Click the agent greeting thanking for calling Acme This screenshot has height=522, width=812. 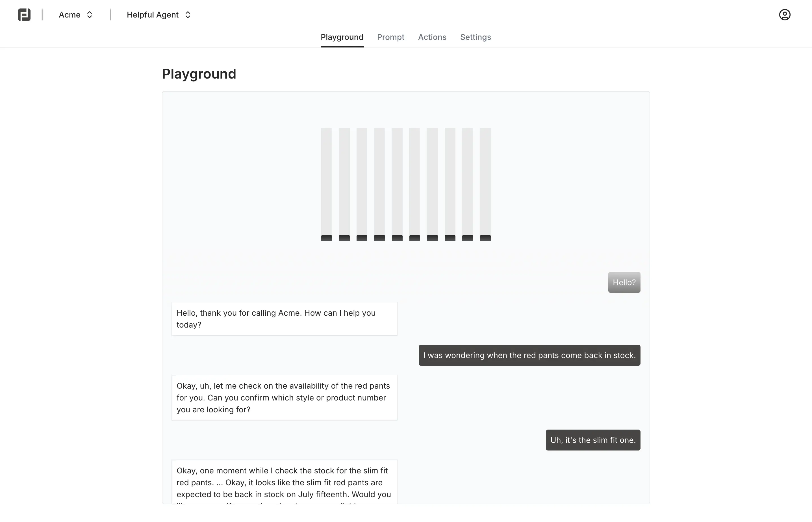284,319
